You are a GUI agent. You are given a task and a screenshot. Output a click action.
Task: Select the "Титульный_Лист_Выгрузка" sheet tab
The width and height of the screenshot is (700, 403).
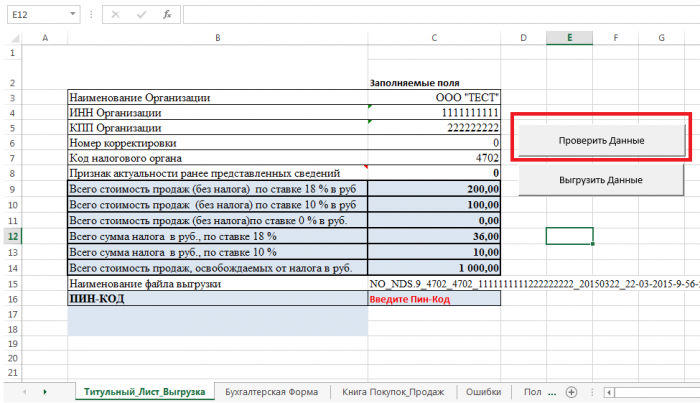coord(144,391)
